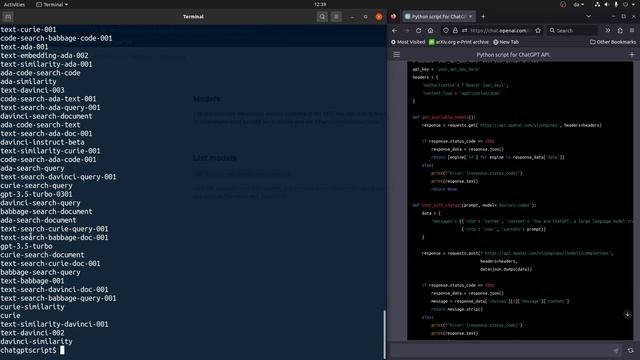The image size is (640, 360).
Task: Open the network status icon
Action: pos(597,4)
